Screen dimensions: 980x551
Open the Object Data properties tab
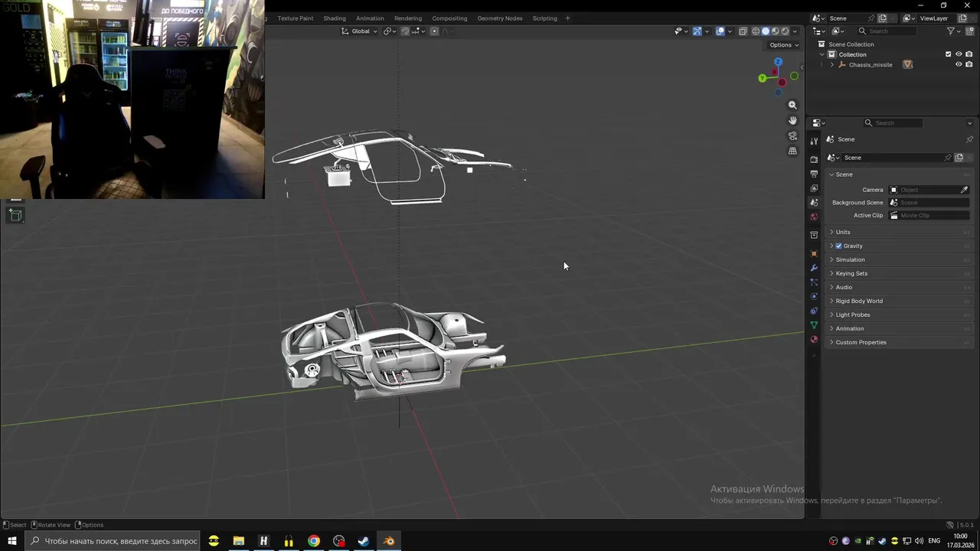point(814,325)
